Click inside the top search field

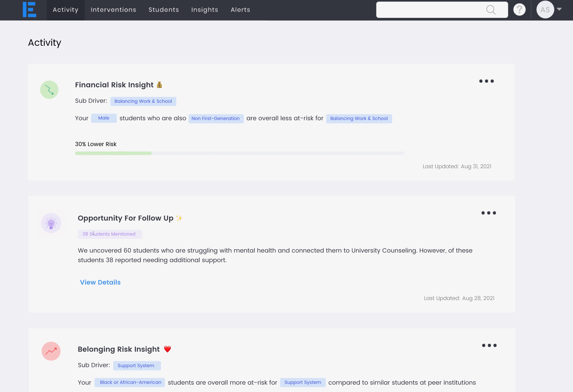tap(429, 10)
